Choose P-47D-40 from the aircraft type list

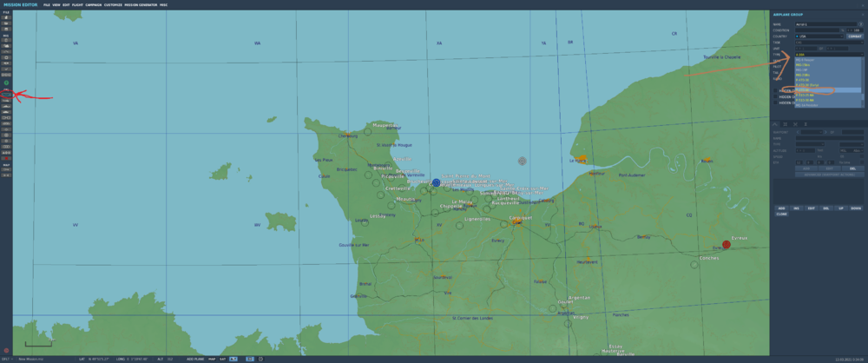coord(827,89)
